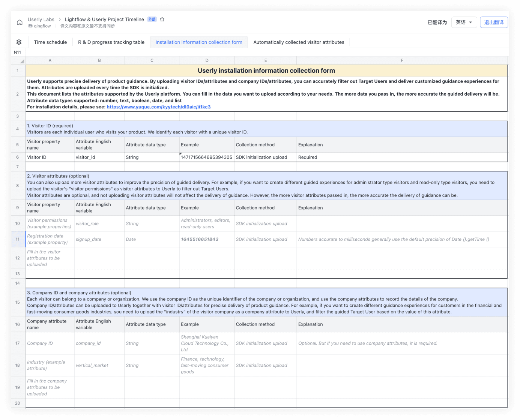Select the Installation information collection form tab
Screen dimensions: 520x420
[199, 42]
